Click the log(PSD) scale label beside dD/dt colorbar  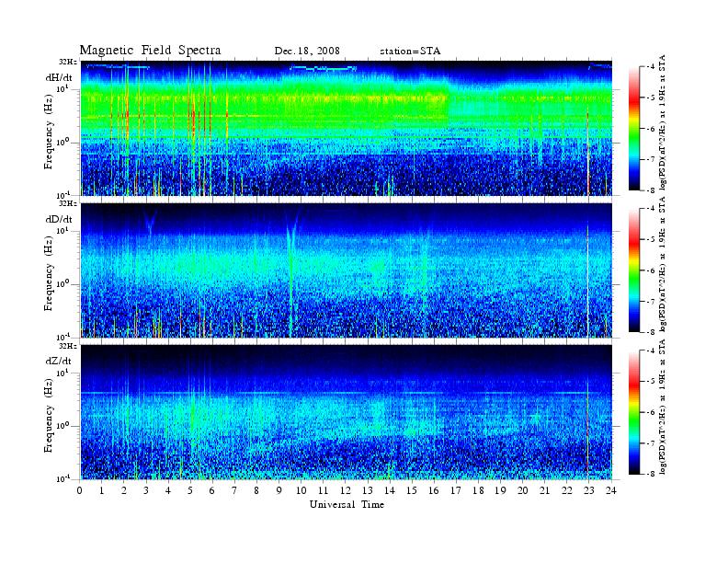tap(662, 264)
